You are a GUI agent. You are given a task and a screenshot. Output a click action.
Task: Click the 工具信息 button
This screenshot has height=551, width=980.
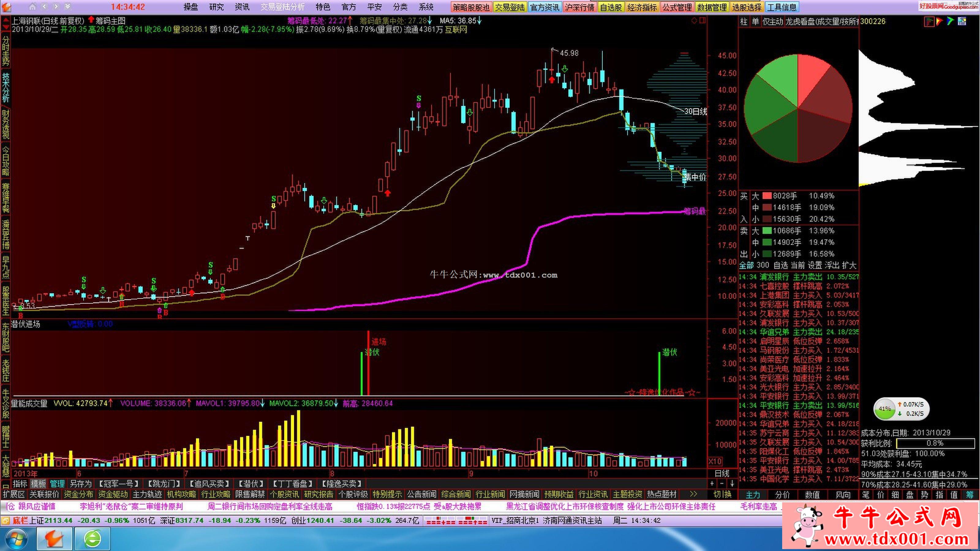click(x=782, y=7)
